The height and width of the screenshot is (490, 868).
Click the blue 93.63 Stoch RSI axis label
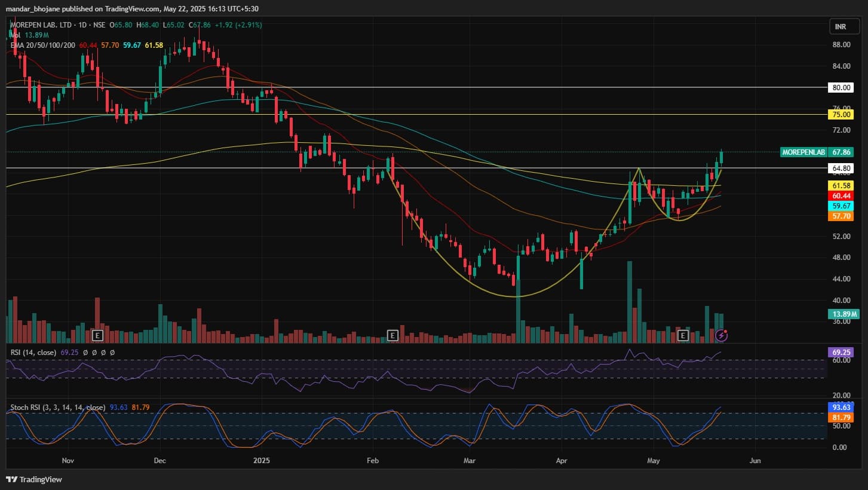click(x=841, y=407)
